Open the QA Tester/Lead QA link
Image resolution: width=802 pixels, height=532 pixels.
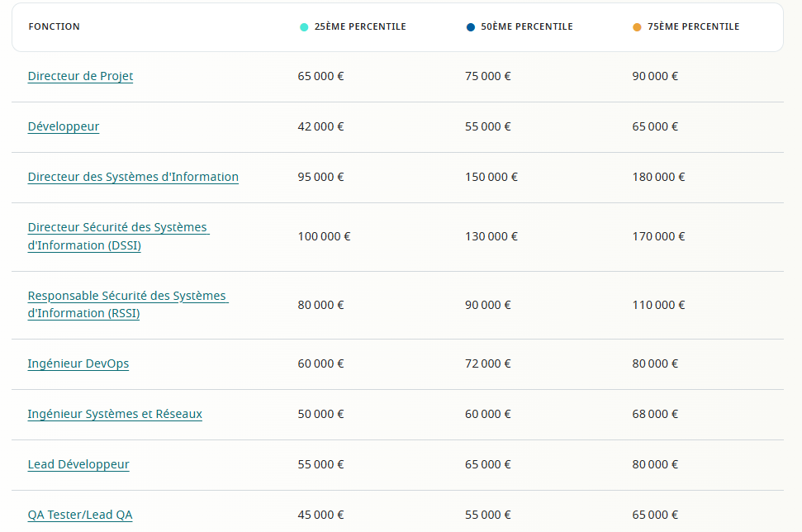[x=80, y=515]
